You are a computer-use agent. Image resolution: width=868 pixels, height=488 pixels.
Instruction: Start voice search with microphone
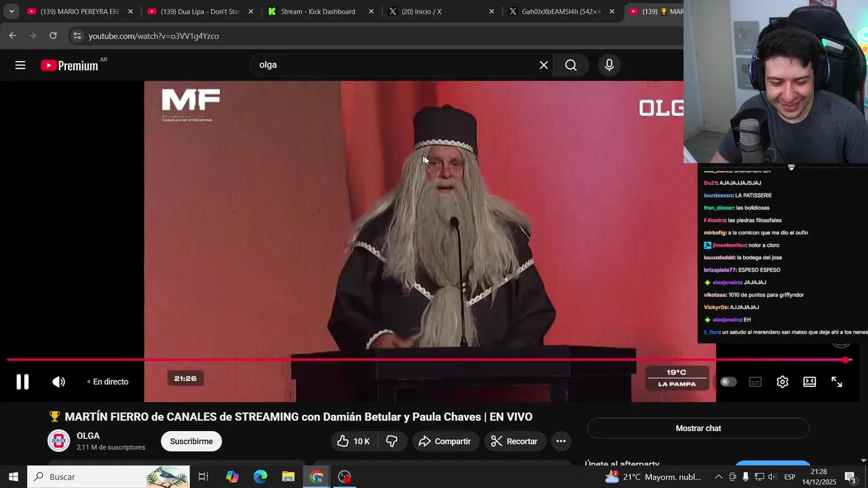609,65
